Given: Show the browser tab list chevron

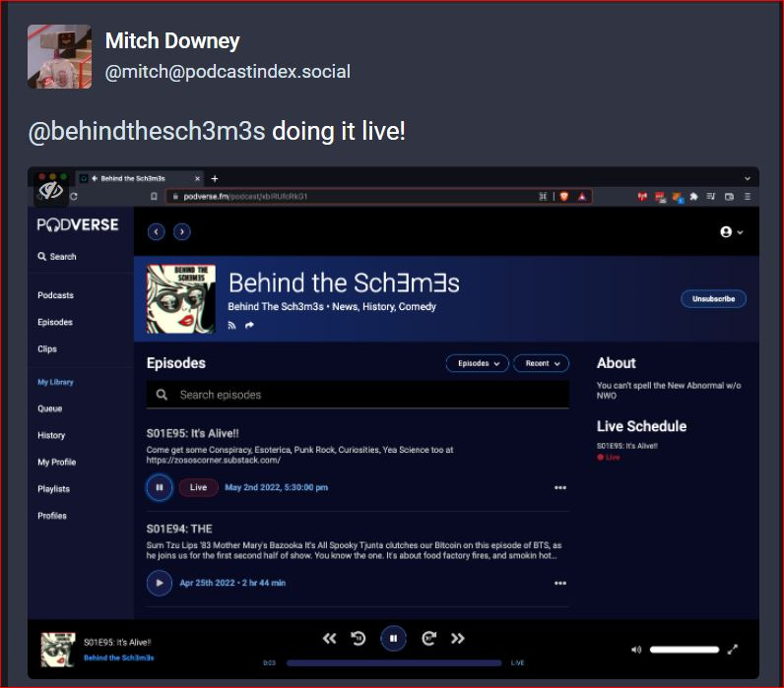Looking at the screenshot, I should coord(747,178).
